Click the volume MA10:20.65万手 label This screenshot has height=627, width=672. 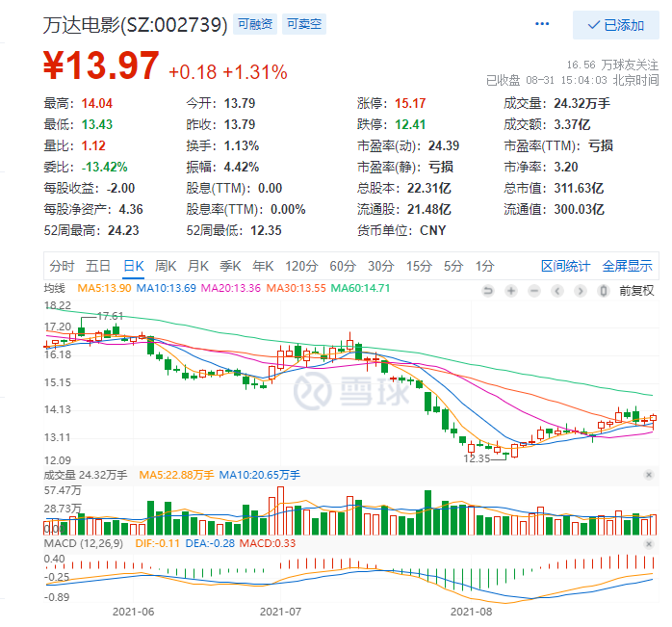pyautogui.click(x=259, y=475)
